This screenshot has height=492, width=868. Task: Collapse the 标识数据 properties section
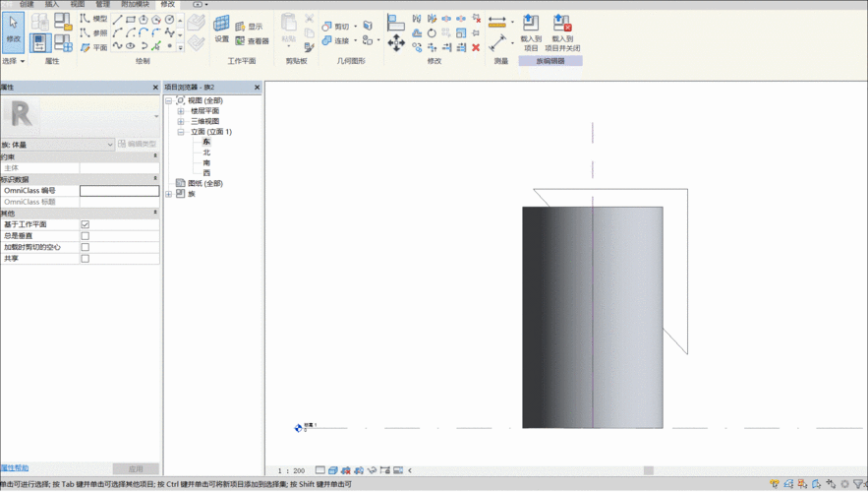coord(155,178)
